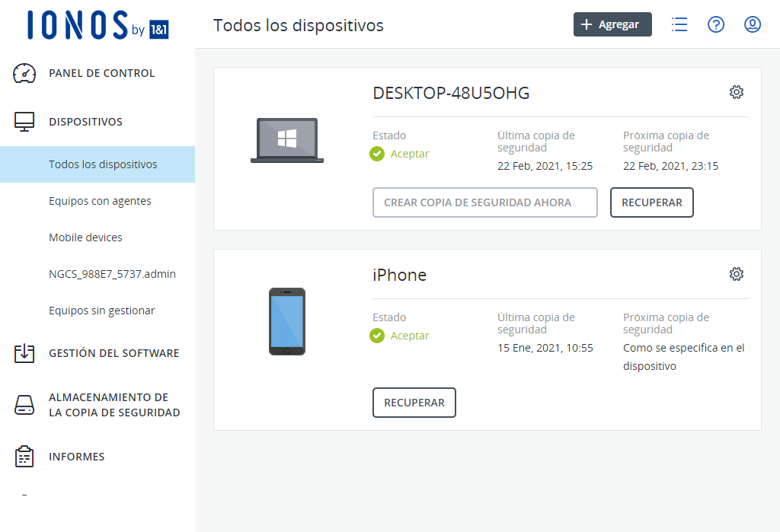Click Aceptar status text for DESKTOP-48U5OHG
This screenshot has height=532, width=780.
(409, 155)
